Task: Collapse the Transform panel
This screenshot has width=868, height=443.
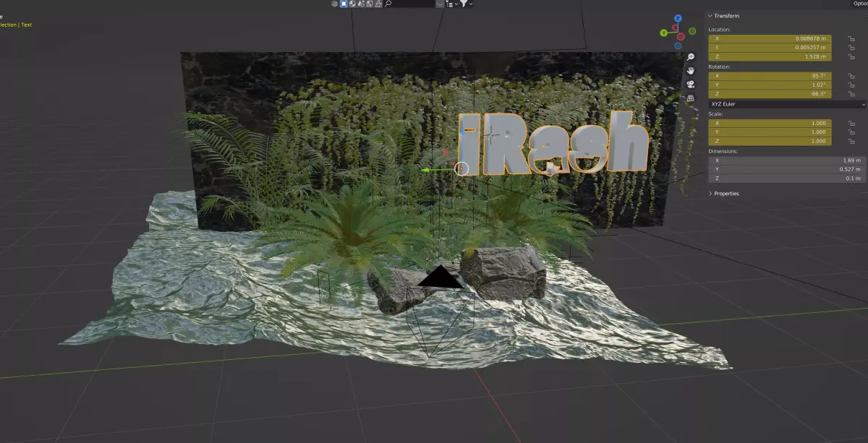Action: click(710, 16)
